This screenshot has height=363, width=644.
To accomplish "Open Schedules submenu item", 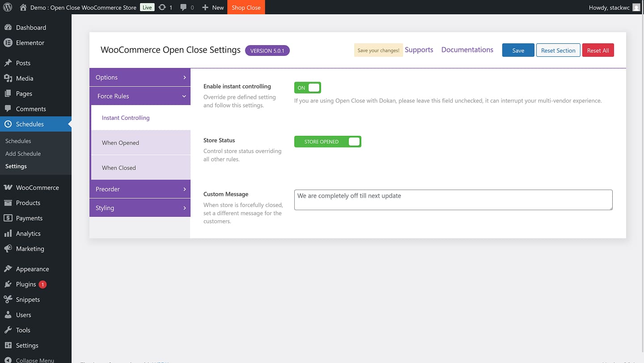I will [x=18, y=141].
